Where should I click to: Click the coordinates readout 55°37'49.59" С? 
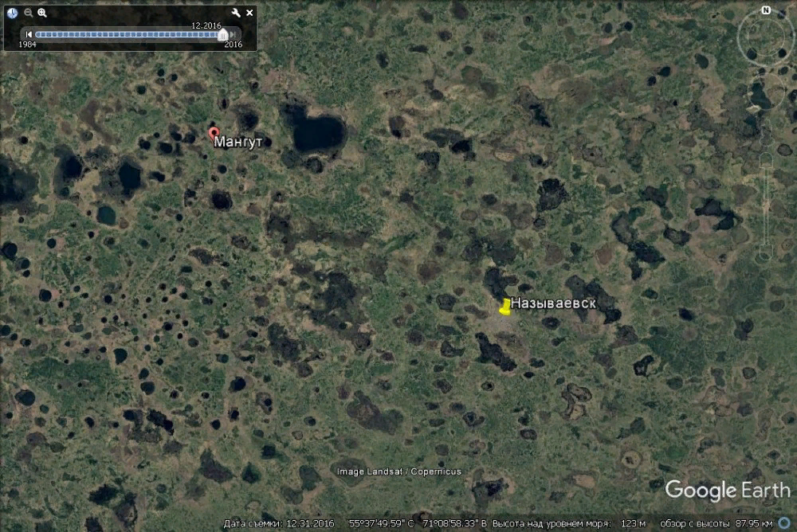(x=381, y=523)
